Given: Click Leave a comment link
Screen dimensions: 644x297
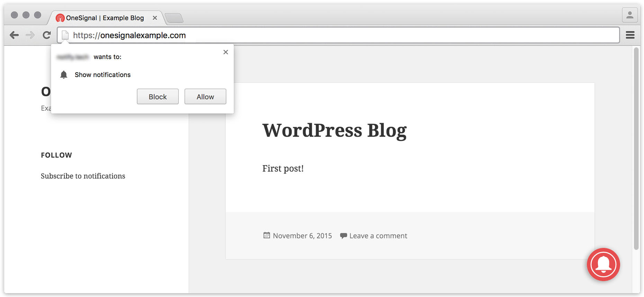Looking at the screenshot, I should (378, 236).
